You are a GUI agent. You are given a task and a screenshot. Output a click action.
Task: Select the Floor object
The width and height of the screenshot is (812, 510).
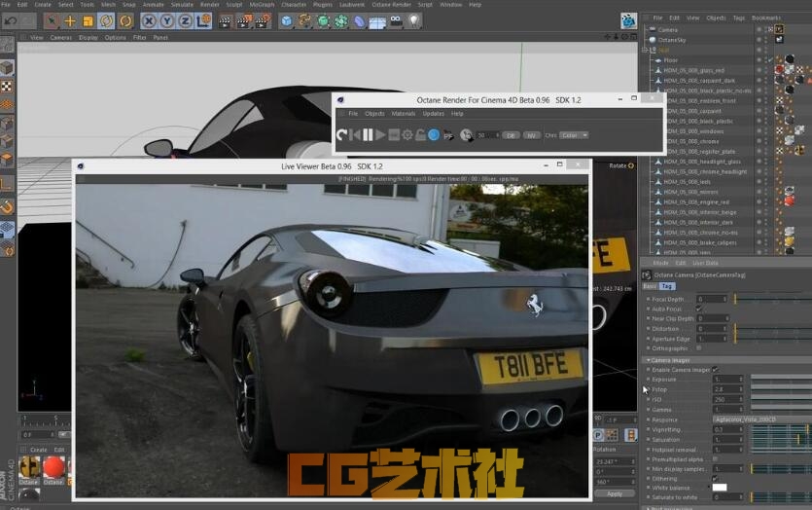671,60
